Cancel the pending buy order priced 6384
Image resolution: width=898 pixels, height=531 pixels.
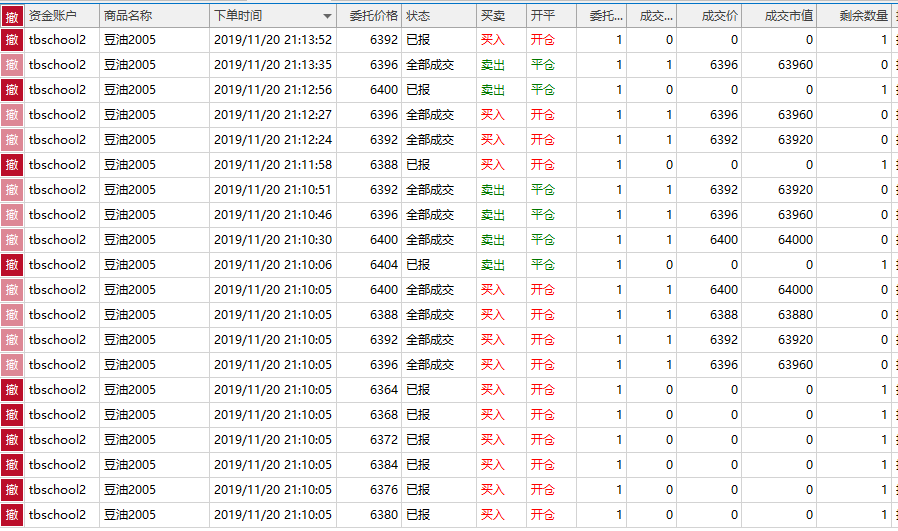coord(12,465)
